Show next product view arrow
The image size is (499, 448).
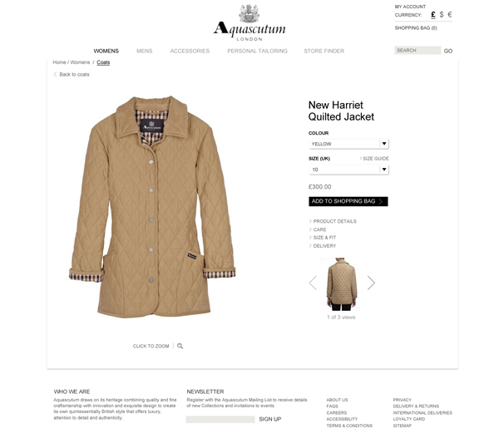tap(371, 283)
